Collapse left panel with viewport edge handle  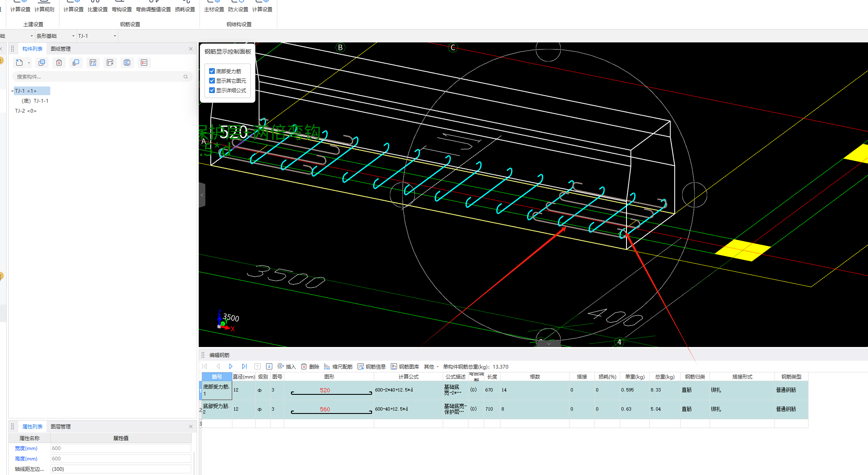[202, 195]
